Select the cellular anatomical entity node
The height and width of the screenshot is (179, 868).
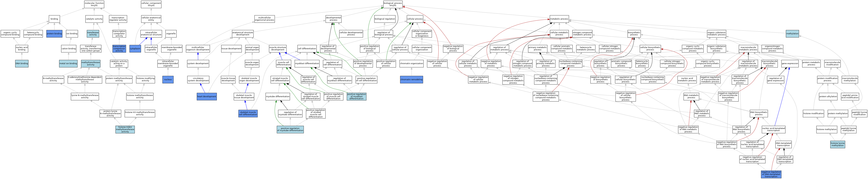[151, 19]
